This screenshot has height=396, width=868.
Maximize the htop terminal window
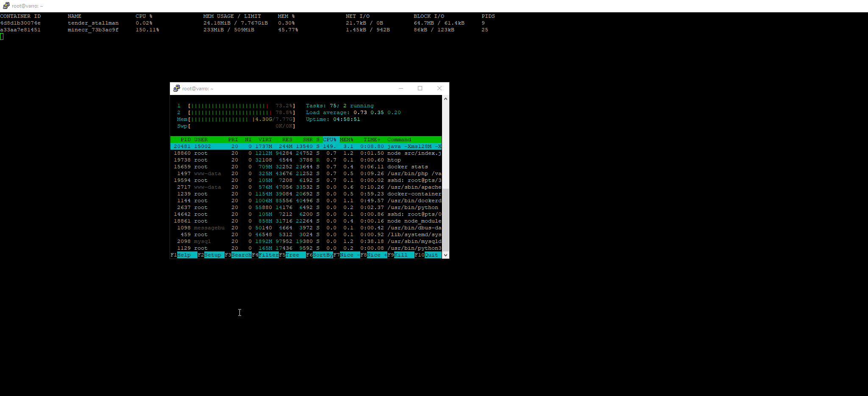420,88
